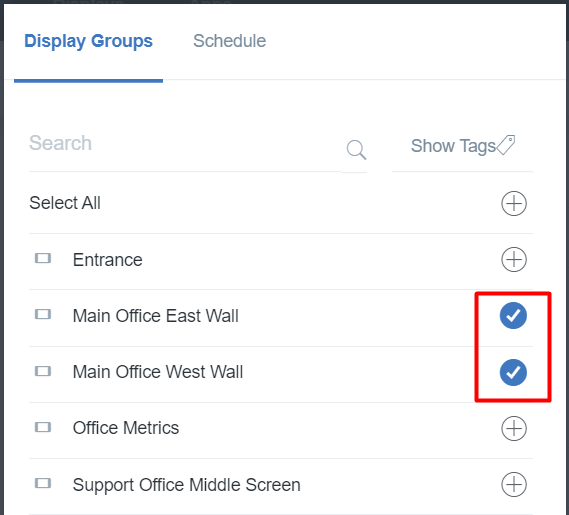Click the search magnifier icon
Viewport: 569px width, 515px height.
(356, 150)
